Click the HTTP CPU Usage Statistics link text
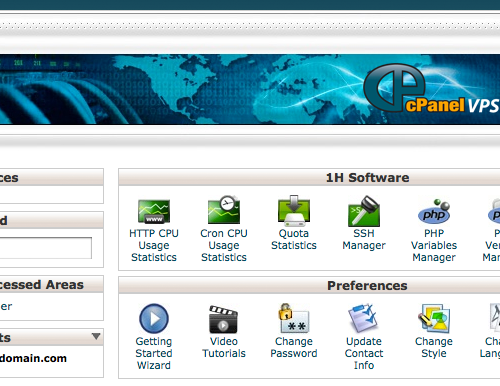This screenshot has height=386, width=500. point(154,245)
